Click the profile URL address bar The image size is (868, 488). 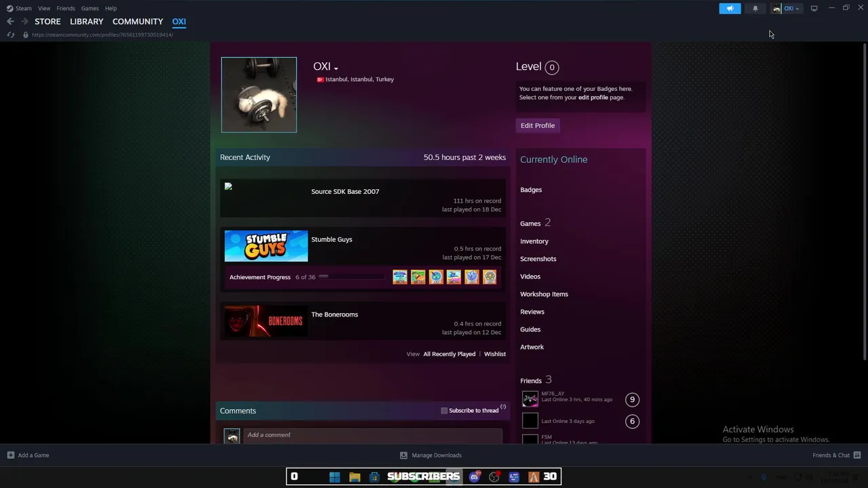click(102, 35)
